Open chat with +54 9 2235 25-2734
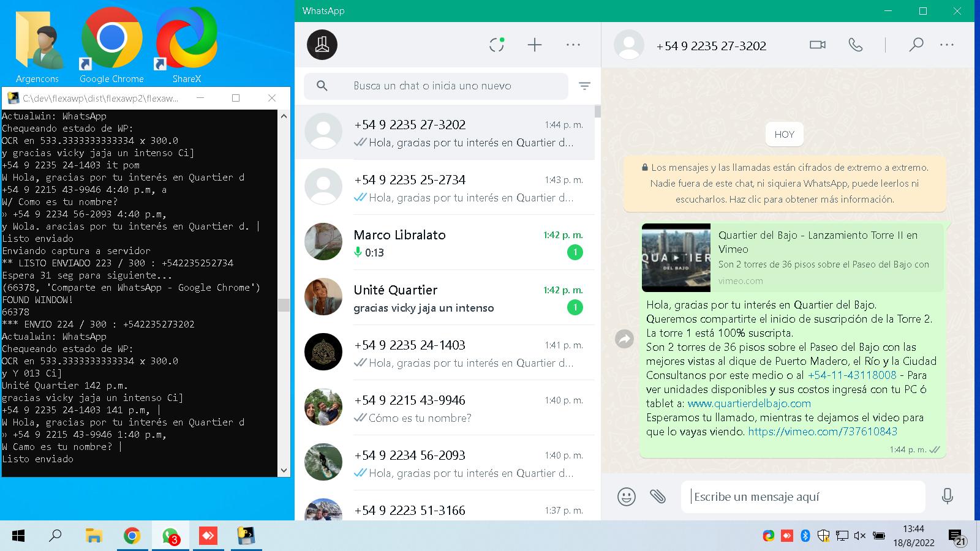This screenshot has height=551, width=980. 445,187
